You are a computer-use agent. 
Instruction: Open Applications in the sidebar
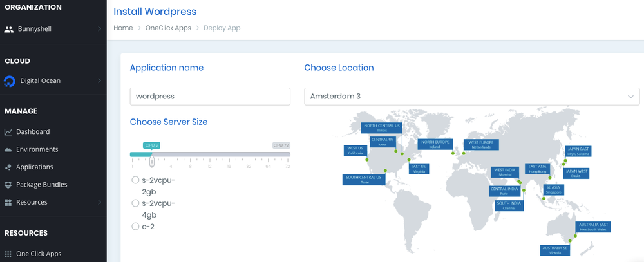(35, 167)
